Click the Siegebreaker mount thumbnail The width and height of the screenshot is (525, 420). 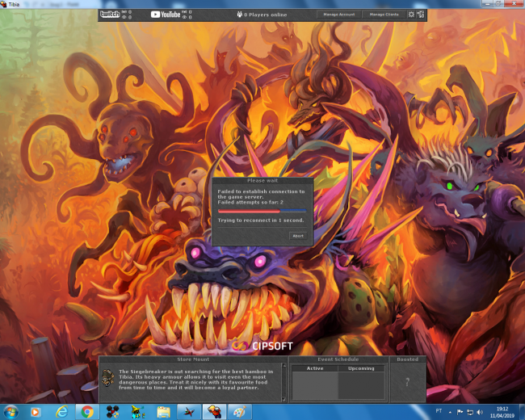point(108,378)
